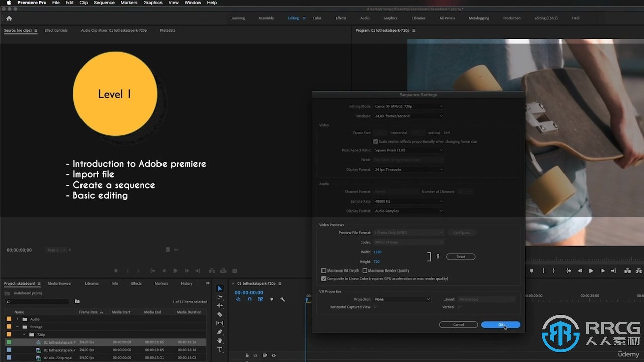
Task: Open the Markers menu
Action: coord(129,3)
